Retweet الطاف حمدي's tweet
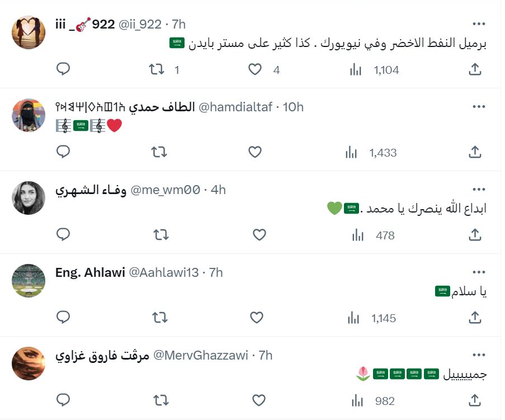 [x=158, y=151]
